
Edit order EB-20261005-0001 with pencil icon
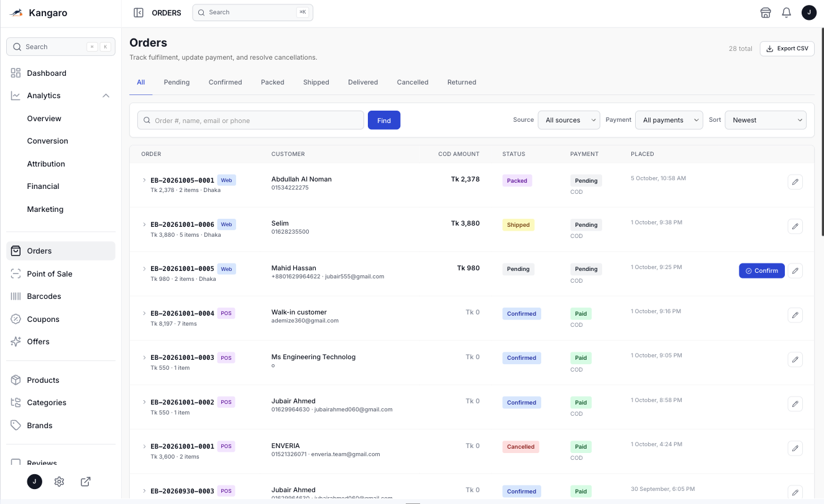tap(795, 182)
